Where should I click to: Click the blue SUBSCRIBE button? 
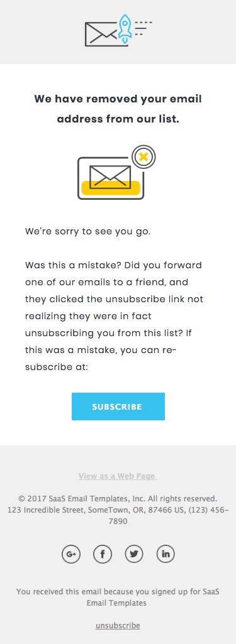click(118, 407)
